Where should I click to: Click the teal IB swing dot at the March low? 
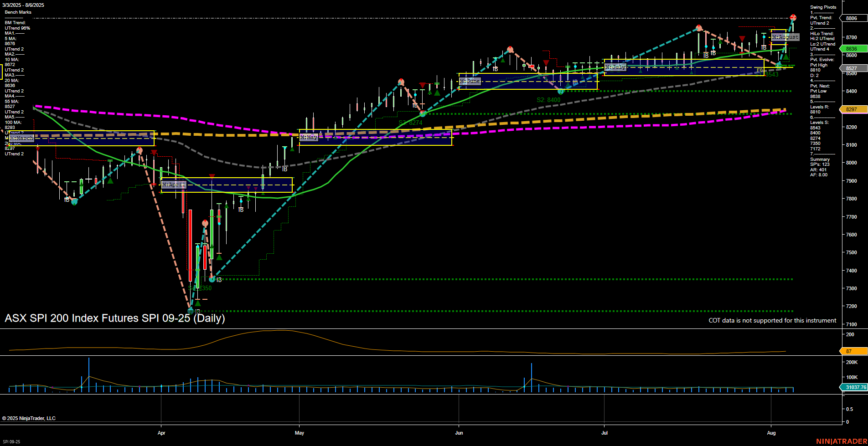click(74, 202)
